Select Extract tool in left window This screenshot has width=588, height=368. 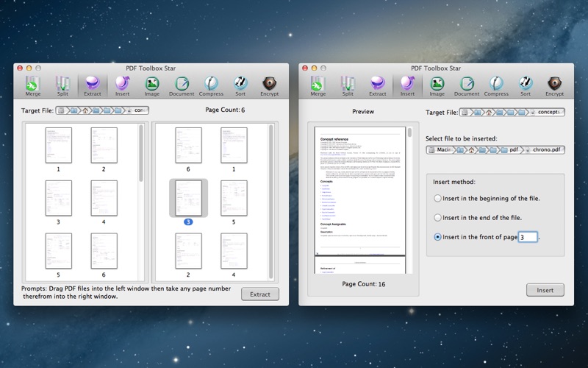click(93, 86)
